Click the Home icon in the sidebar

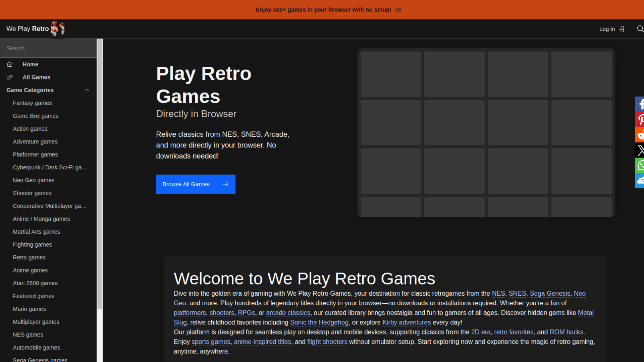pos(9,64)
